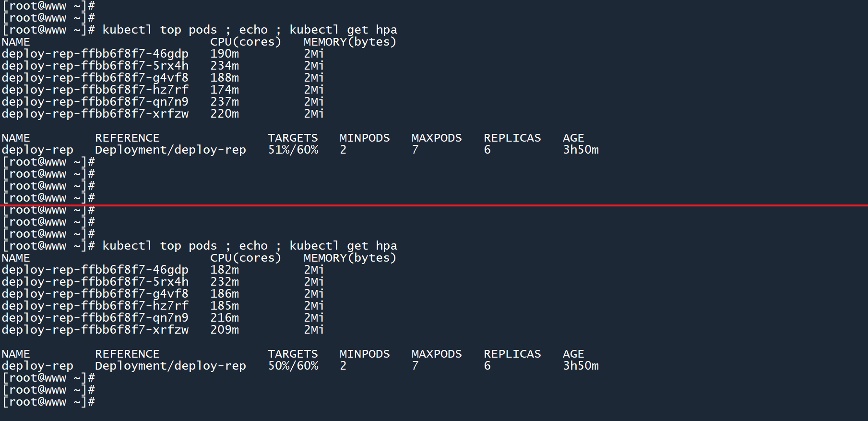868x421 pixels.
Task: Click the 234m CPU value
Action: pyautogui.click(x=225, y=66)
